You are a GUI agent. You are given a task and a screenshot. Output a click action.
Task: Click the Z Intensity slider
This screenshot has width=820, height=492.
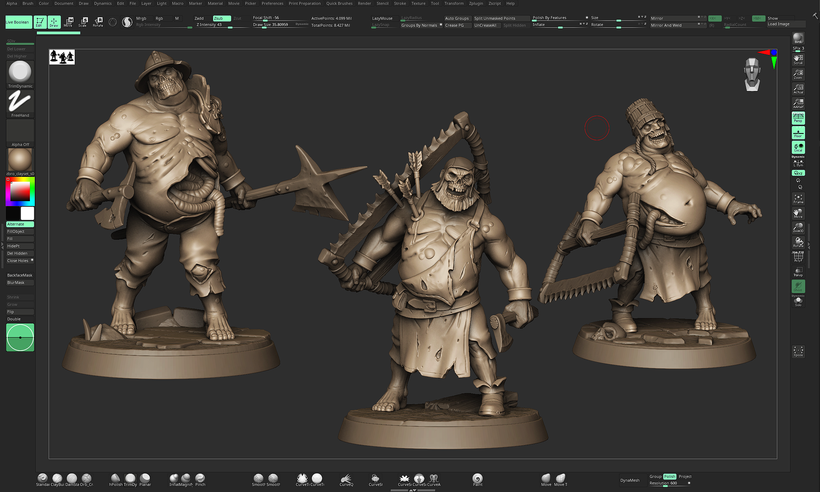[213, 24]
